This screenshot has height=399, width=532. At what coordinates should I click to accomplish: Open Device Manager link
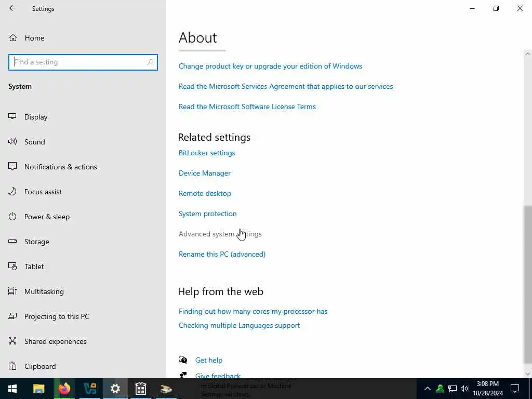click(205, 173)
